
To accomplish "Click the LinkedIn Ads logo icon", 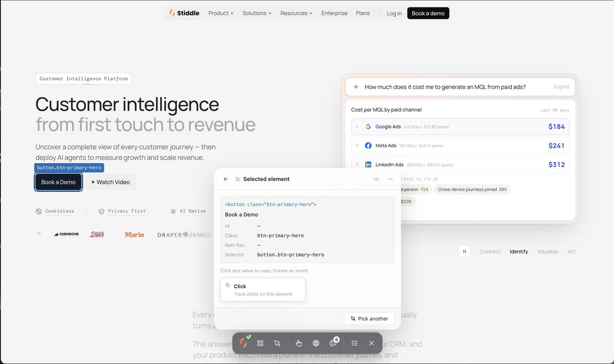I will [x=368, y=164].
